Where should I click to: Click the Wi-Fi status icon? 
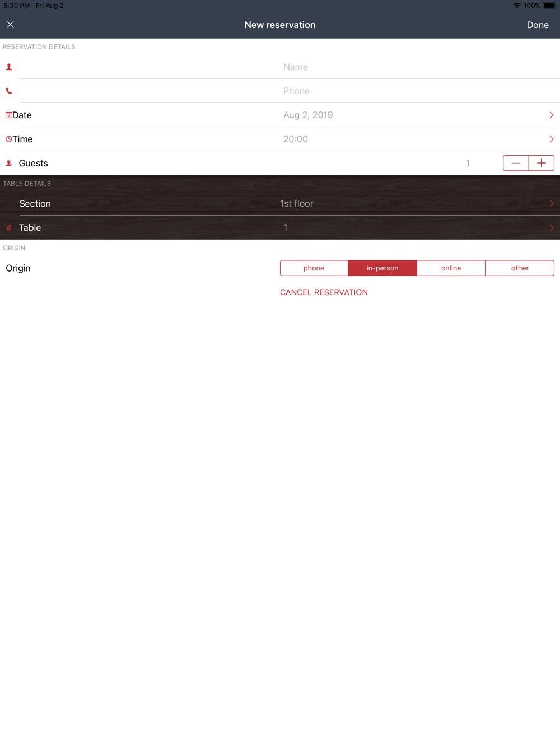(516, 6)
